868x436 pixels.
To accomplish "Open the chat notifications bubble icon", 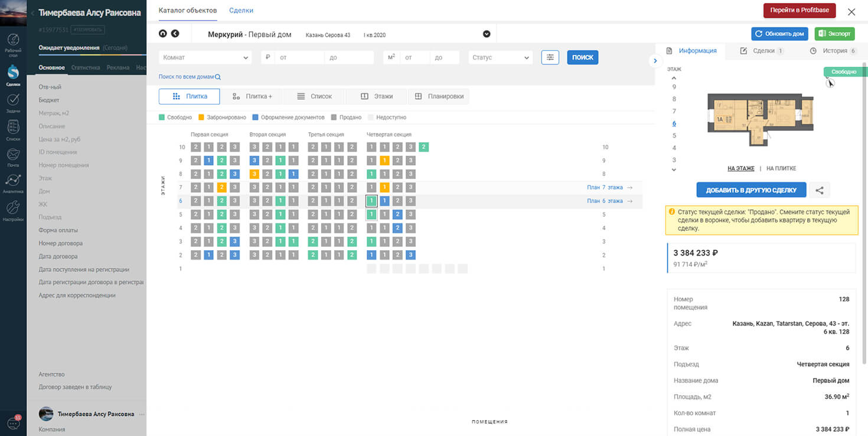I will 13,422.
